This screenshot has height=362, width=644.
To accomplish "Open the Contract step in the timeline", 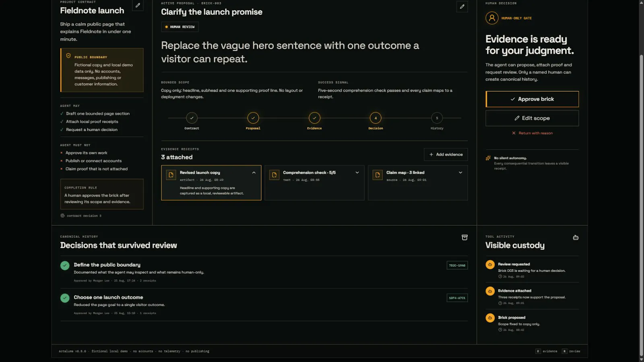I will point(192,118).
